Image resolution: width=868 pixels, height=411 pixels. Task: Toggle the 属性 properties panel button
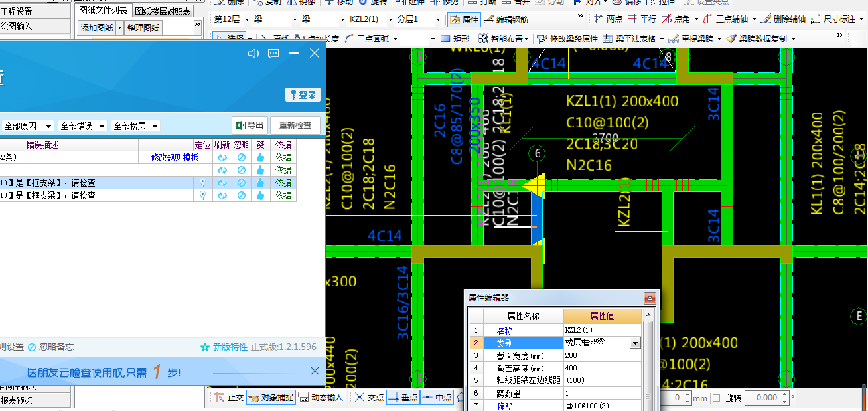(464, 19)
